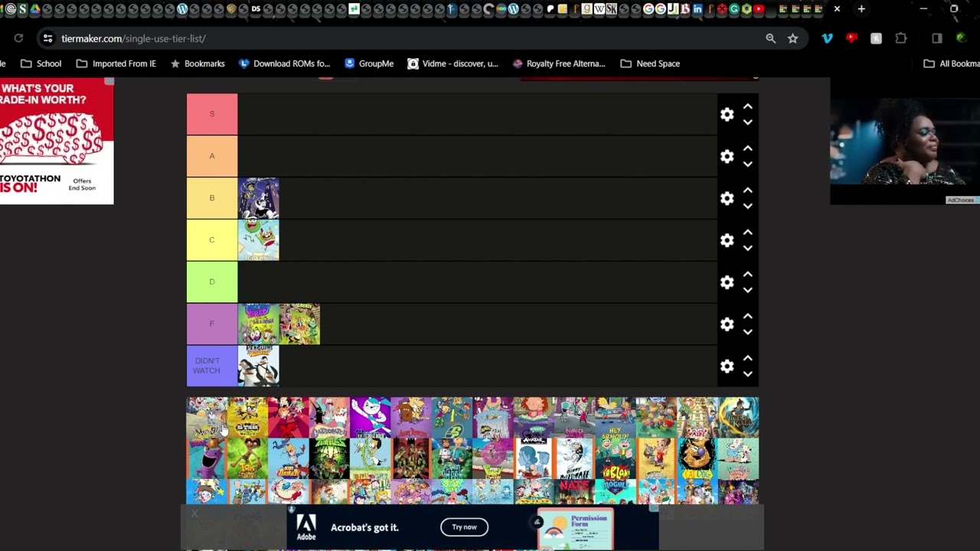Open the Need Space bookmarks folder
The width and height of the screenshot is (980, 551).
click(650, 64)
